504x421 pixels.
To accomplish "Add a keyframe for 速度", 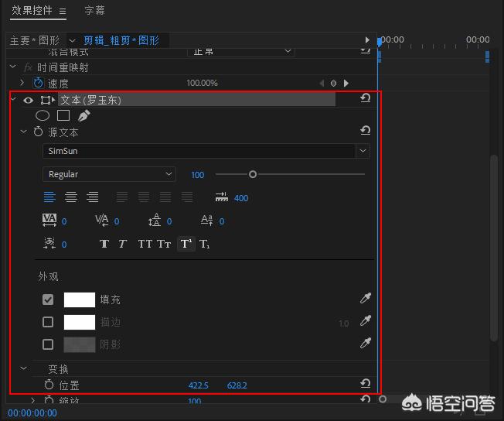I will (334, 84).
